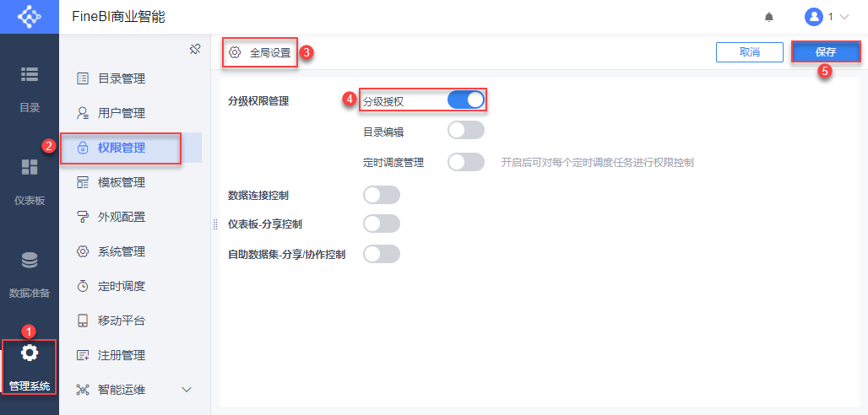Click the FineBI logo icon
This screenshot has width=868, height=415.
coord(30,17)
